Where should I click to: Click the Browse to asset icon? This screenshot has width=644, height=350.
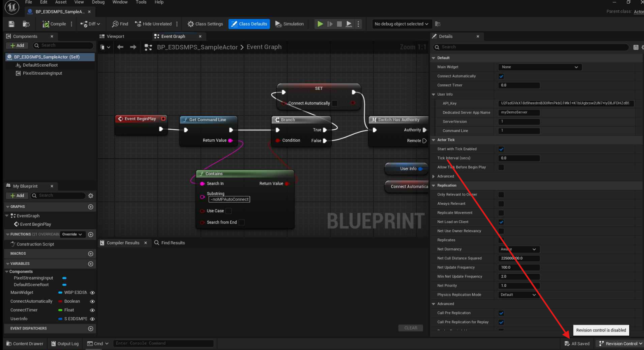(26, 24)
